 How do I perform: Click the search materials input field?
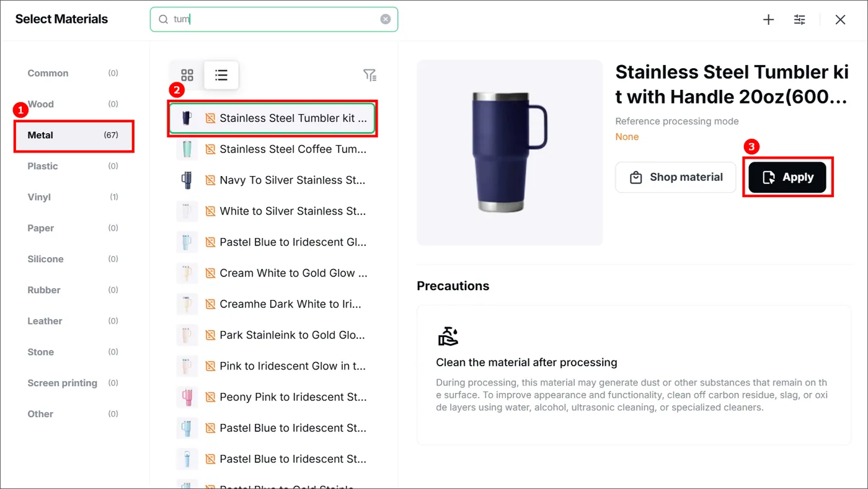coord(274,19)
